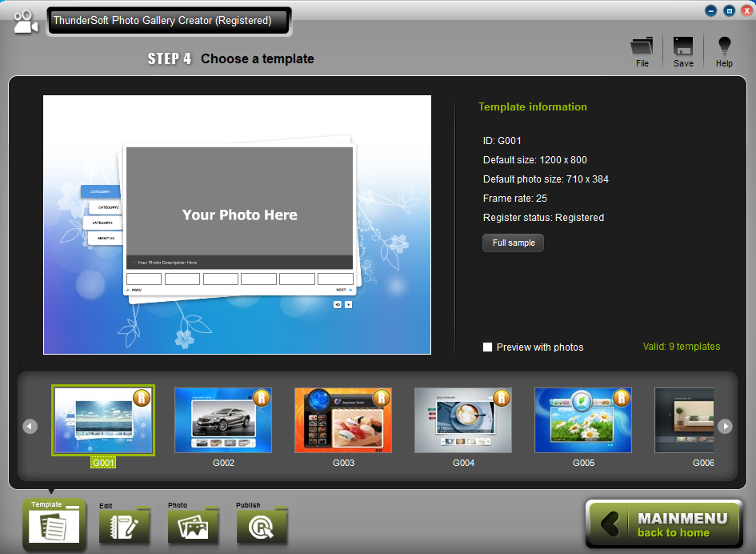
Task: Click the R badge on G005 thumbnail
Action: pos(622,398)
